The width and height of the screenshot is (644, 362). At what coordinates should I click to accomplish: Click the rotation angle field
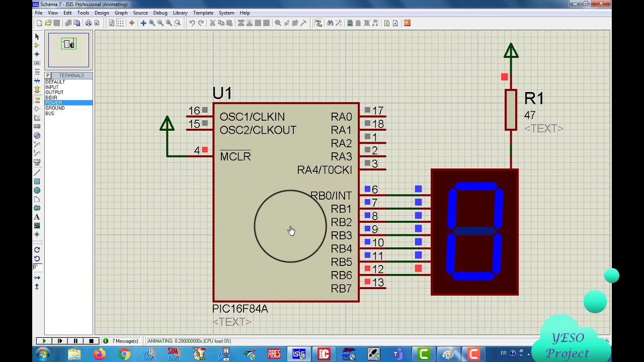(37, 267)
